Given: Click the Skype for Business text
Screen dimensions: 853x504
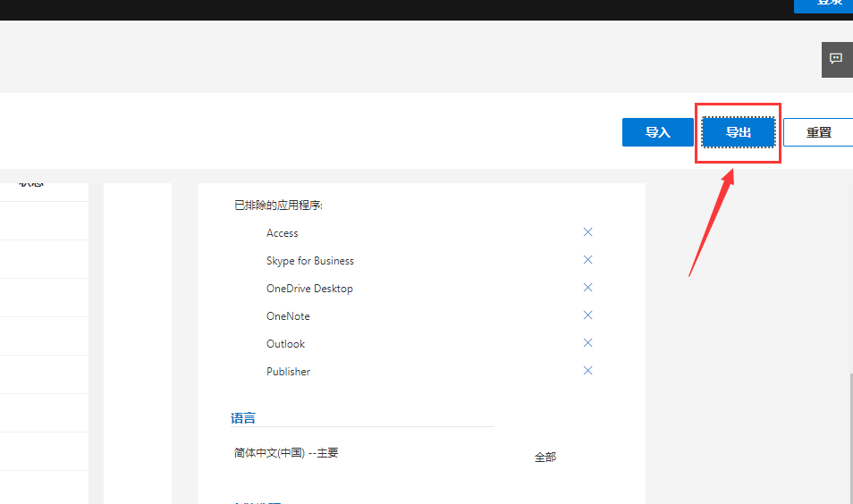Looking at the screenshot, I should coord(310,261).
